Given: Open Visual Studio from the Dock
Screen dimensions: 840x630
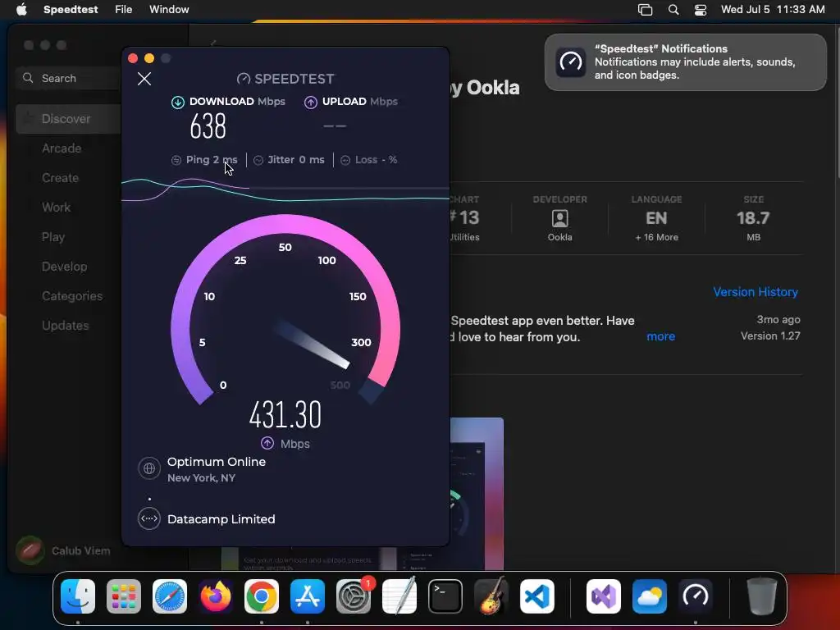Looking at the screenshot, I should click(604, 596).
